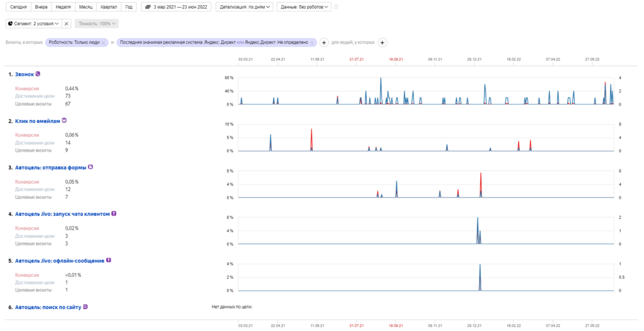The width and height of the screenshot is (644, 331).
Task: Click the info icon next to Данные dropdown
Action: tap(336, 7)
